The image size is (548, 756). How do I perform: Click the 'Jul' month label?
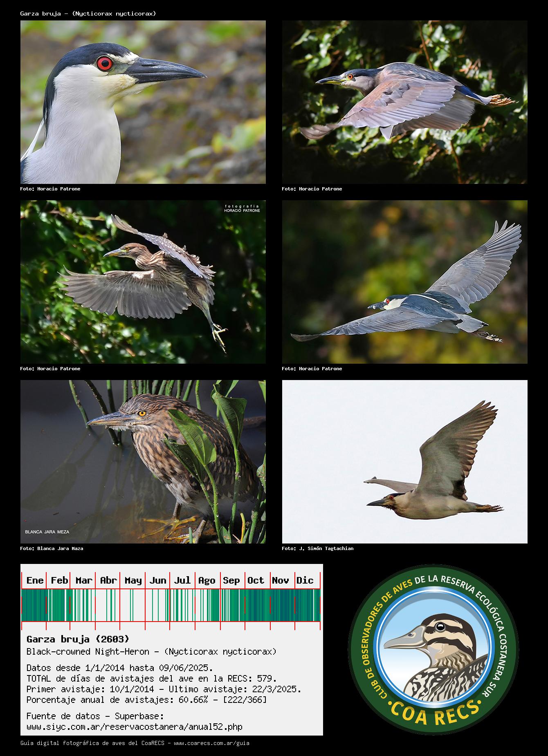pos(182,580)
